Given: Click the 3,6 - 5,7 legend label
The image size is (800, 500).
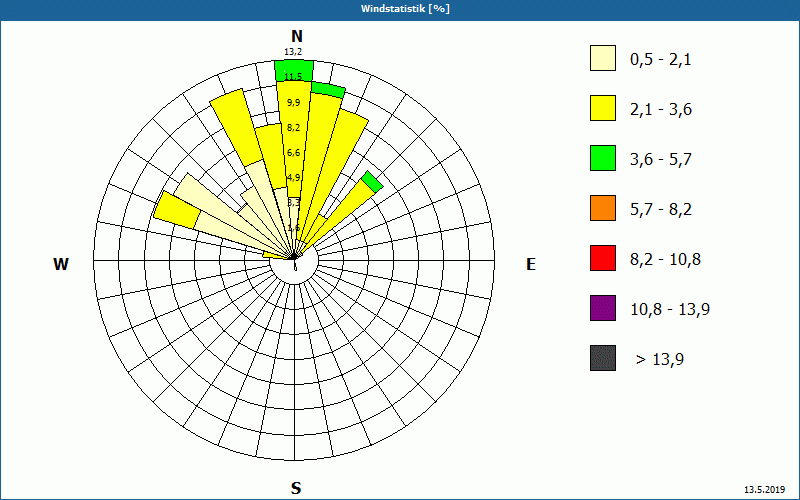Looking at the screenshot, I should (x=661, y=160).
